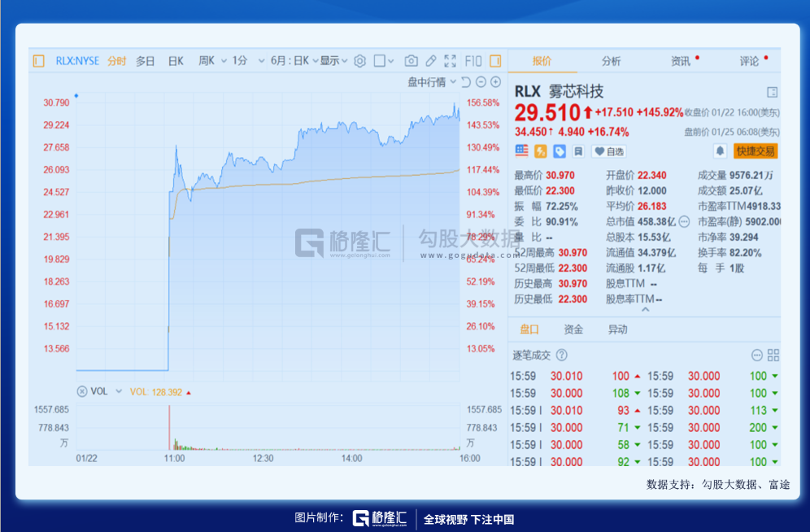810x532 pixels.
Task: Switch to the 资讯 tab
Action: [681, 61]
